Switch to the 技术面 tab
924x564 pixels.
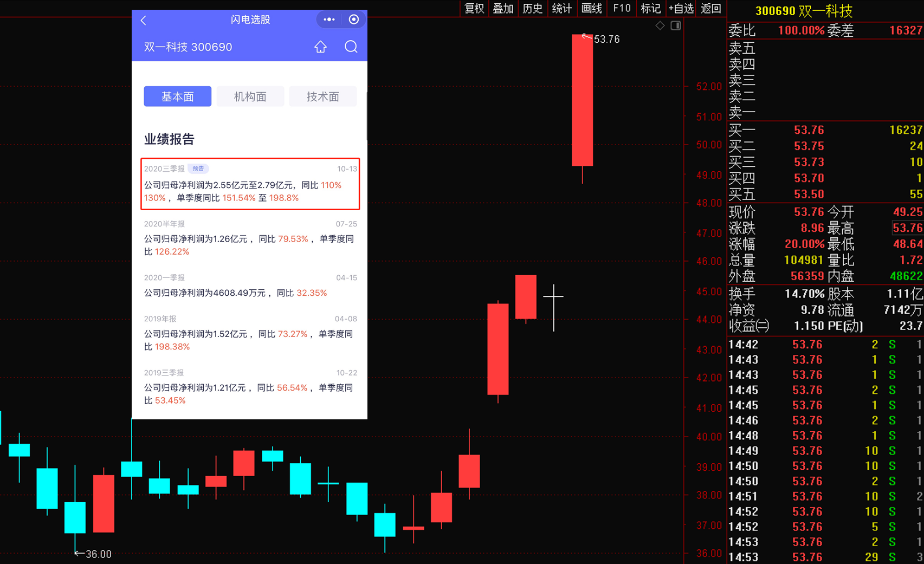coord(323,96)
